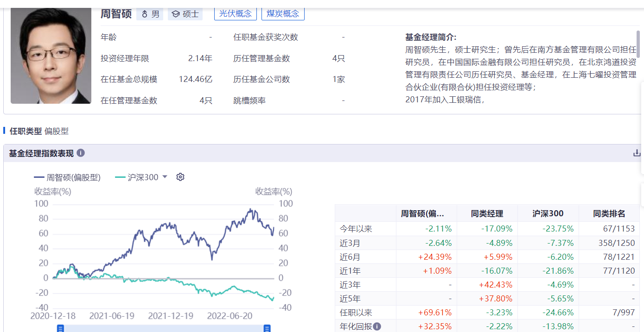Screen dimensions: 644x332
Task: Click the 周智硕 manager name heading
Action: click(x=116, y=13)
